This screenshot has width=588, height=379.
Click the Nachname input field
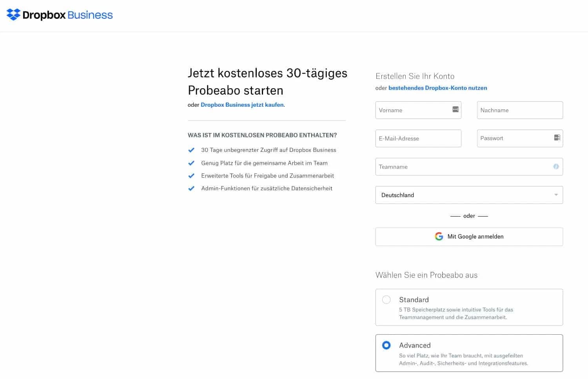520,110
